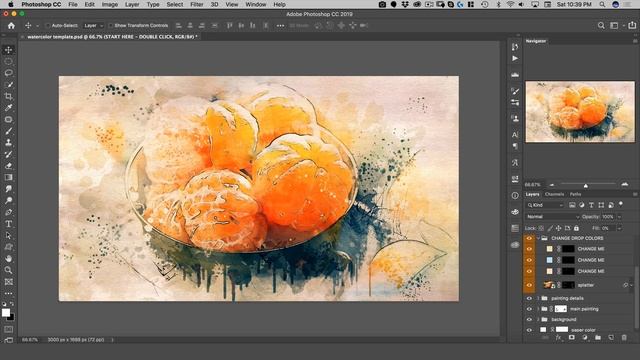Open the Normal blend mode dropdown

point(553,217)
